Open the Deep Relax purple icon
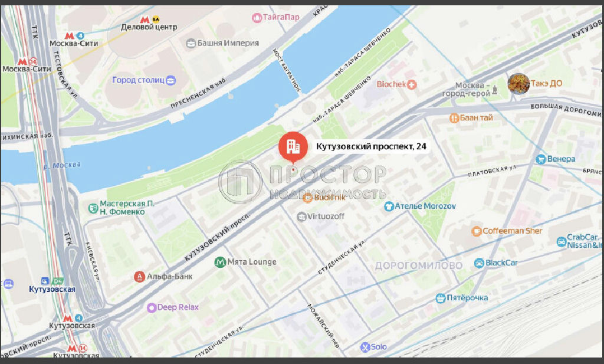This screenshot has width=604, height=364. coord(152,307)
